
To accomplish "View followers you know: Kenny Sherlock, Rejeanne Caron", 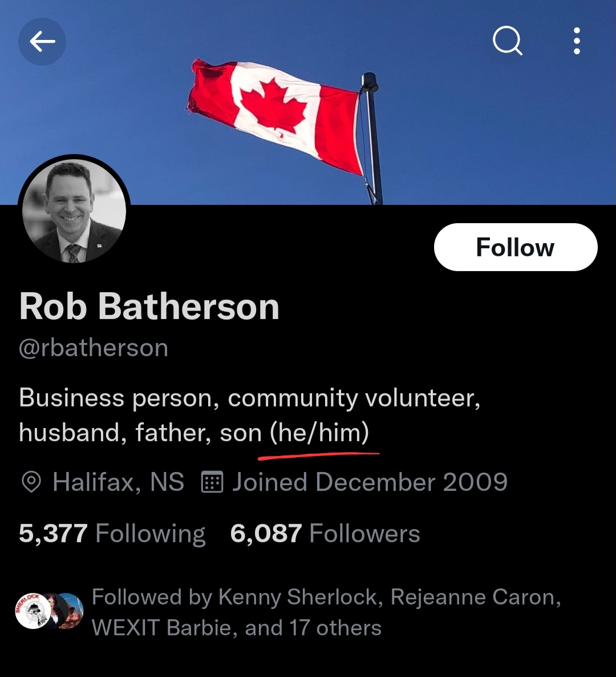I will tap(326, 597).
